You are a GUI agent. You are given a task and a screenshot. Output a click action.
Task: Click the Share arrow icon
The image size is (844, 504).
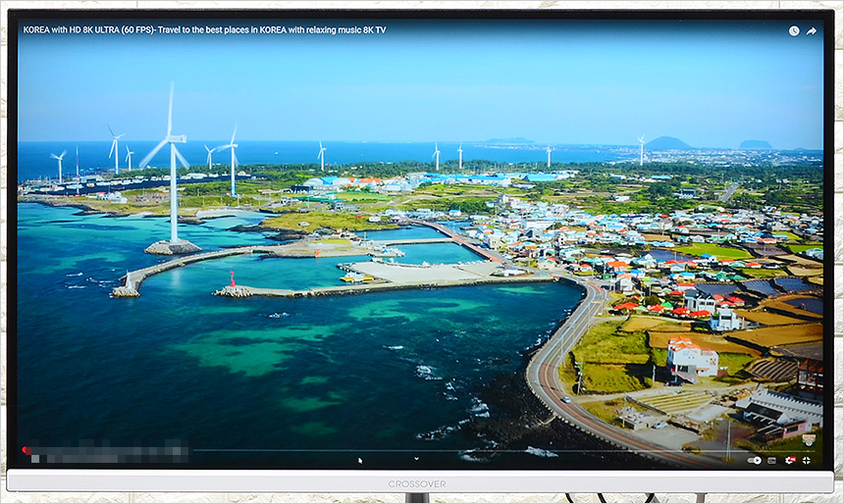coord(812,30)
